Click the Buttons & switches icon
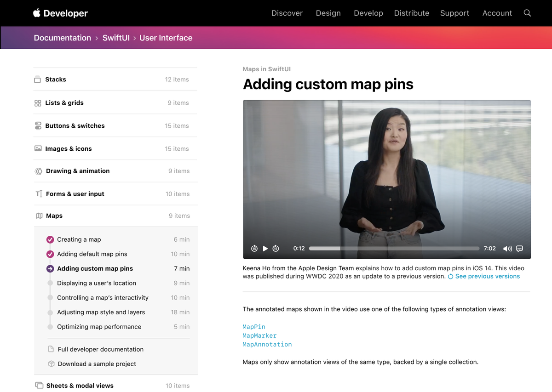This screenshot has height=392, width=552. click(x=38, y=125)
